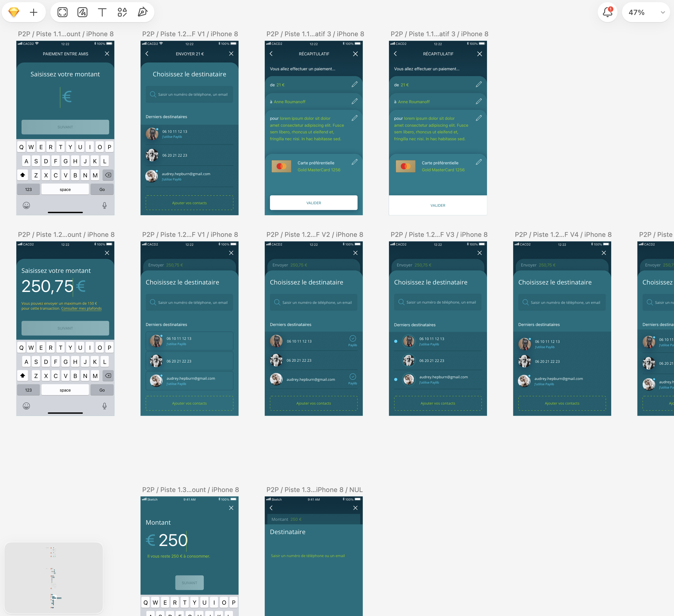Click edit pencil next to 'de 21 €' in second Récapitulatif
The width and height of the screenshot is (674, 616).
(x=479, y=85)
